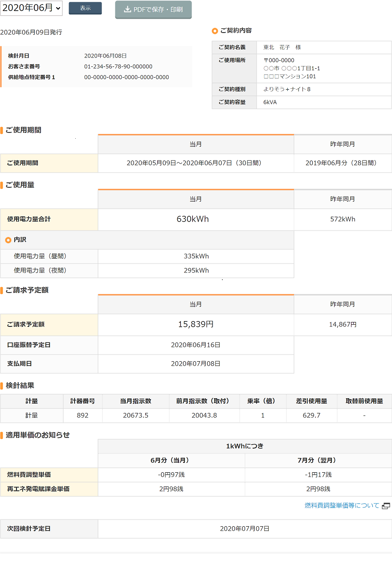Click the ご契約内容 heading
Image resolution: width=392 pixels, height=561 pixels.
point(236,31)
